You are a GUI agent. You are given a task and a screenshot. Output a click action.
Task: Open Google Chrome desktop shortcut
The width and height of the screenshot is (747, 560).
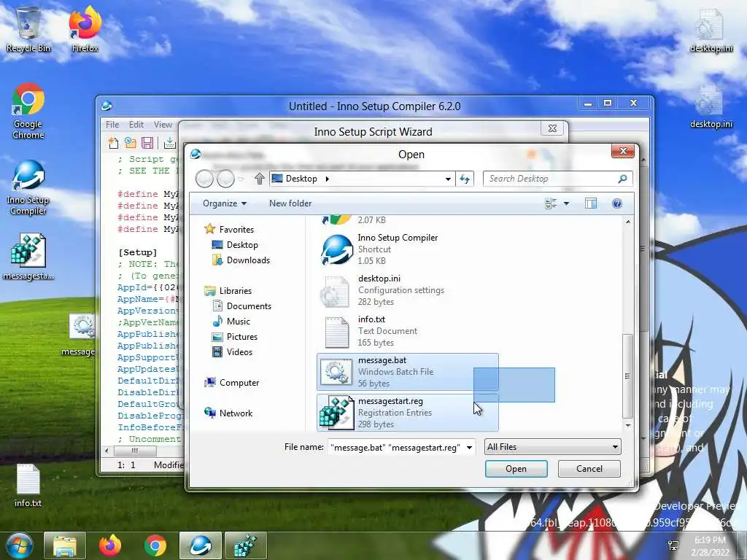point(28,111)
